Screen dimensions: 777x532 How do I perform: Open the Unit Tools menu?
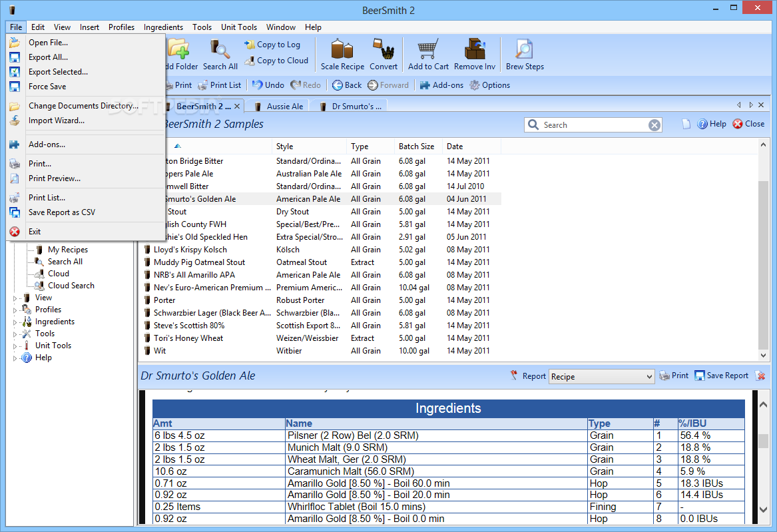[239, 27]
